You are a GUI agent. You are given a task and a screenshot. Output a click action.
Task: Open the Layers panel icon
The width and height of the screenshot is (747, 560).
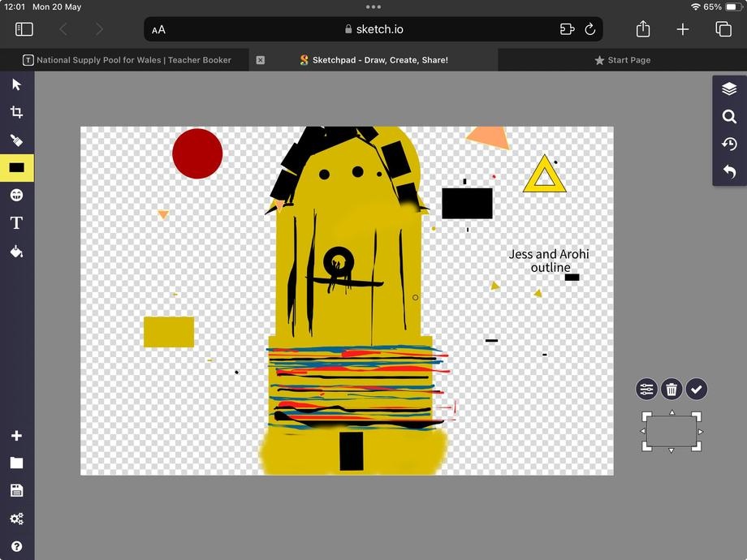click(729, 89)
